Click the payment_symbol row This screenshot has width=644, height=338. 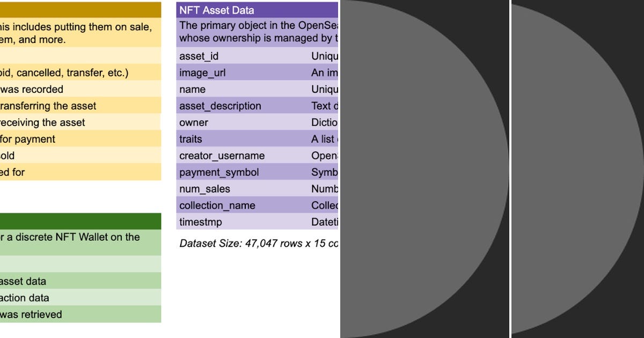218,172
